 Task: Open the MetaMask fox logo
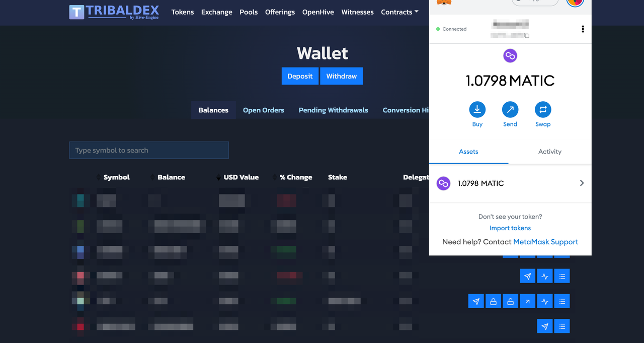pos(443,3)
